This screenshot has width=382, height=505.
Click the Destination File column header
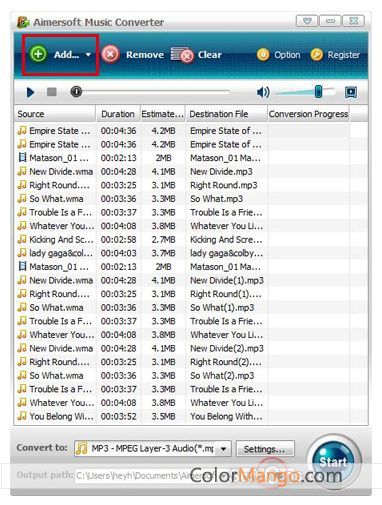point(226,114)
